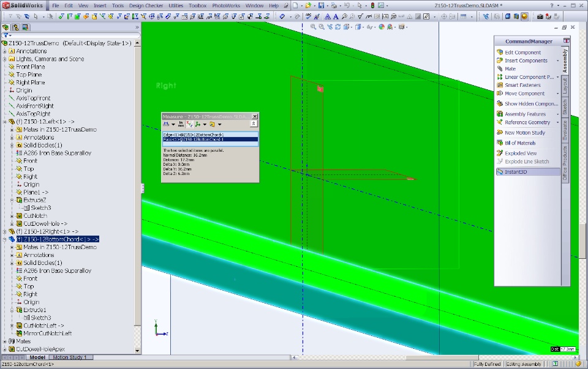Toggle the Instant3D button
Image resolution: width=588 pixels, height=369 pixels.
tap(527, 172)
